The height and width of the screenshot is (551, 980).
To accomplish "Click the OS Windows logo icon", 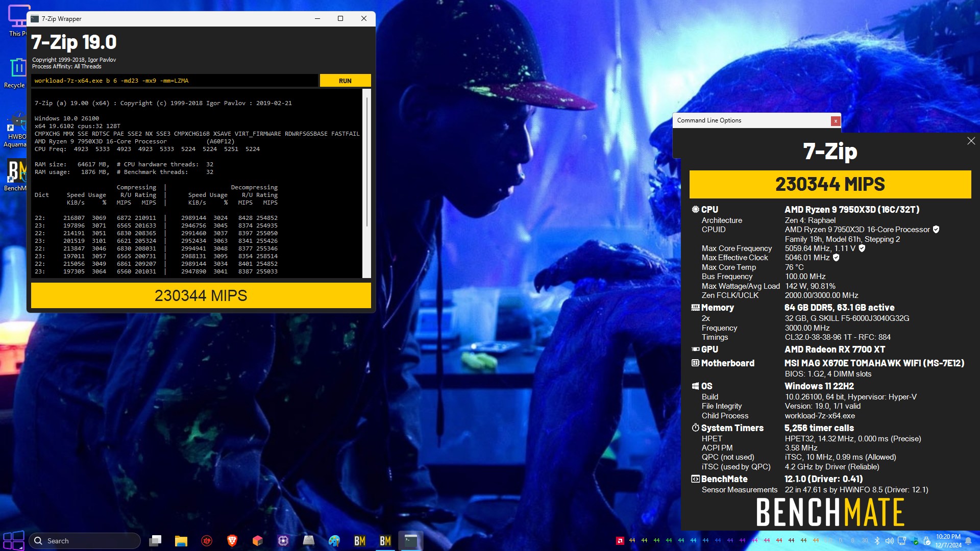I will pos(695,386).
